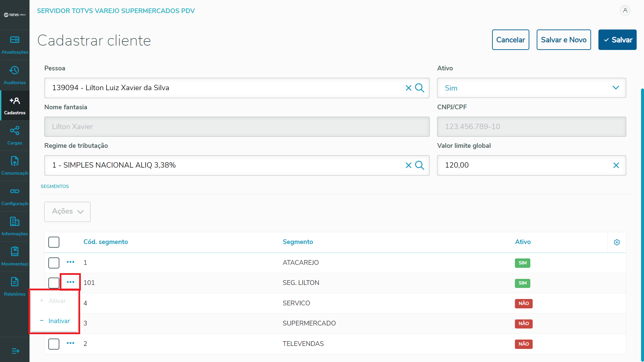Open the Auditorias history icon
Screen dimensions: 644x362
coord(15,70)
